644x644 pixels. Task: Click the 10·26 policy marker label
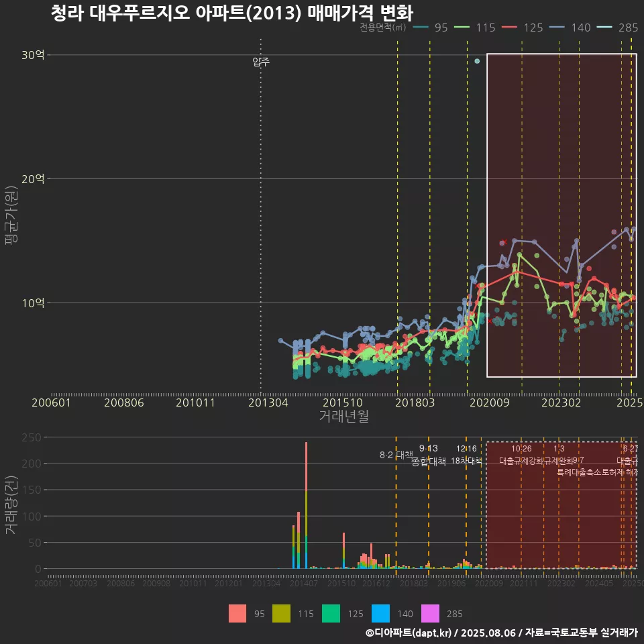click(x=521, y=449)
